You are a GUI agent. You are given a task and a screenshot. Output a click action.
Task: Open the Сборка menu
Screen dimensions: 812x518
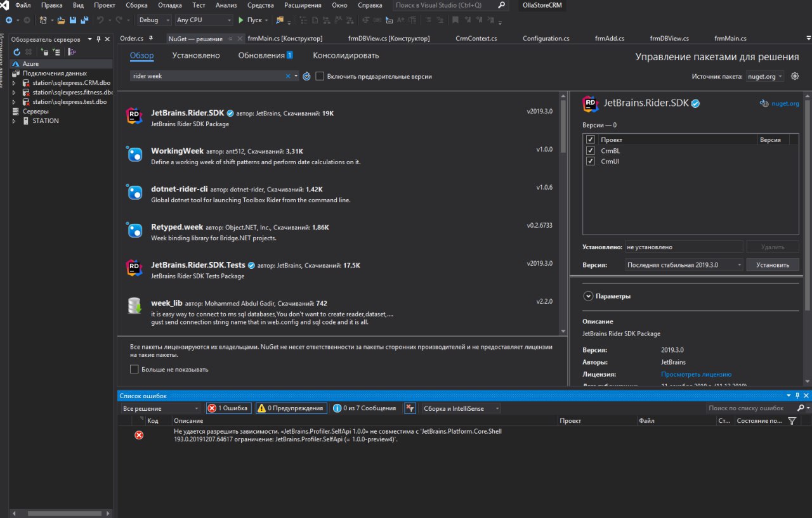point(136,5)
